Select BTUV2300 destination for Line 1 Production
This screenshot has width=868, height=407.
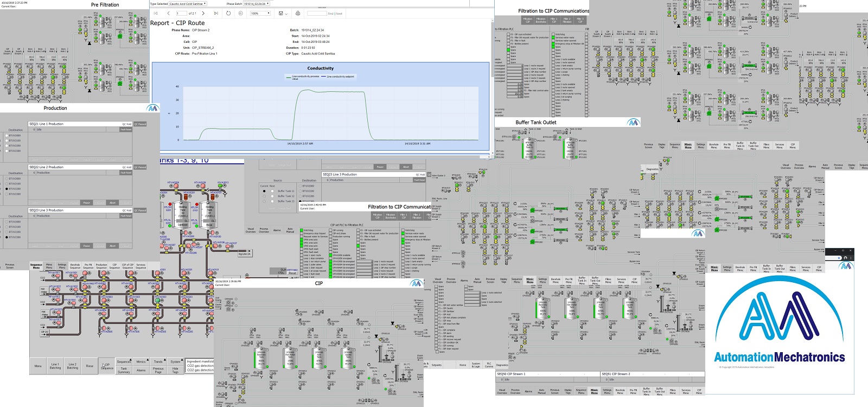pyautogui.click(x=7, y=151)
